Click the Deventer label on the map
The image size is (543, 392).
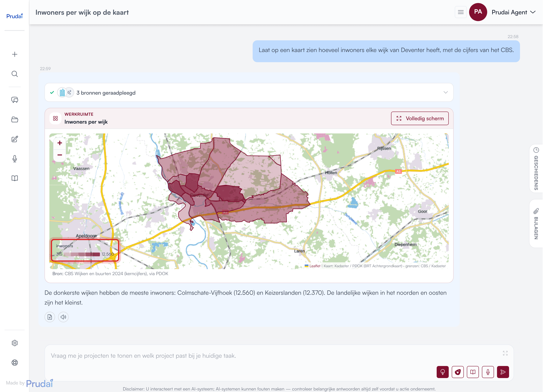[199, 195]
